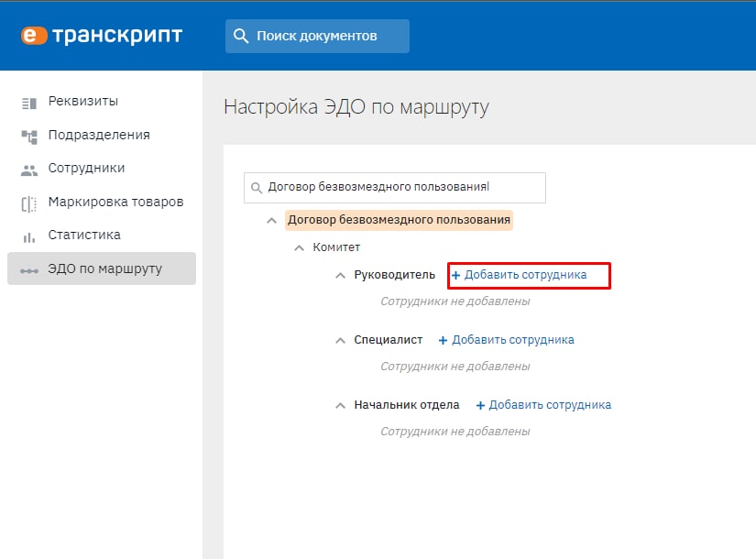
Task: Collapse the Специалист role chevron
Action: pos(340,341)
